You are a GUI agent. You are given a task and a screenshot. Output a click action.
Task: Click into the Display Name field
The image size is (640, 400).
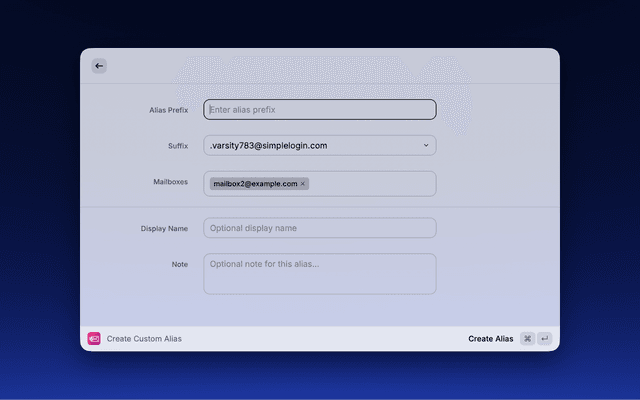(320, 228)
